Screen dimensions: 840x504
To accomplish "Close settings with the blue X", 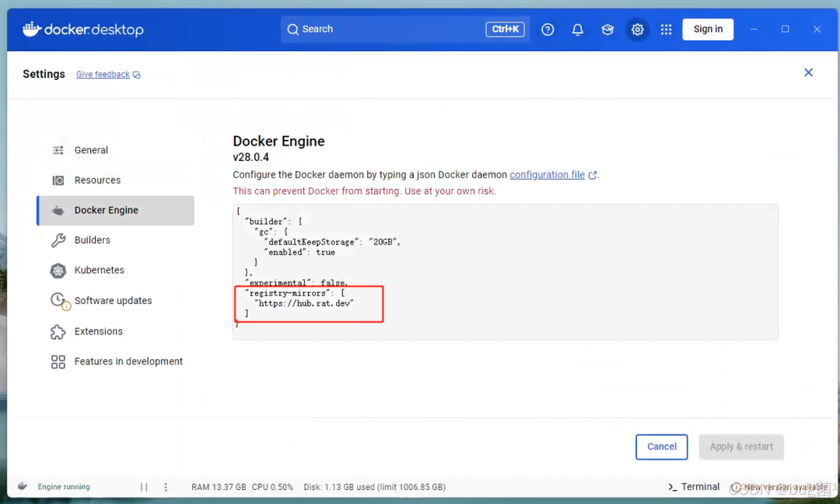I will [x=808, y=72].
